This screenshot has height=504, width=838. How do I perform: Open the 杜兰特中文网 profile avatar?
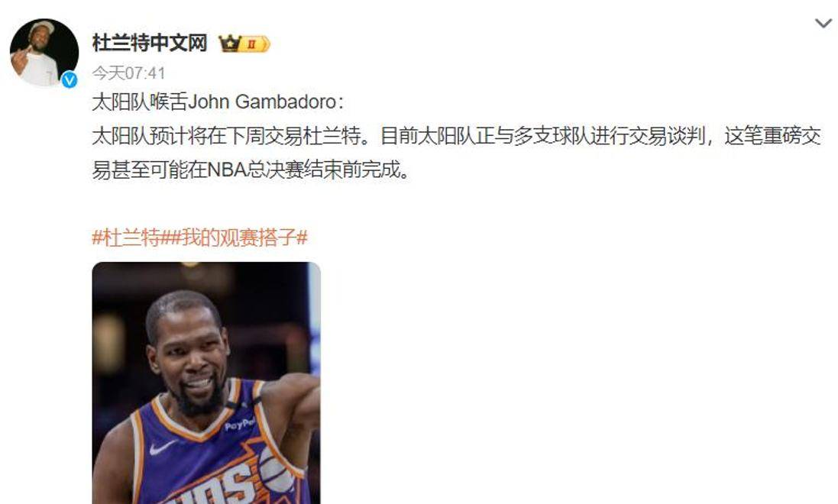pos(44,53)
